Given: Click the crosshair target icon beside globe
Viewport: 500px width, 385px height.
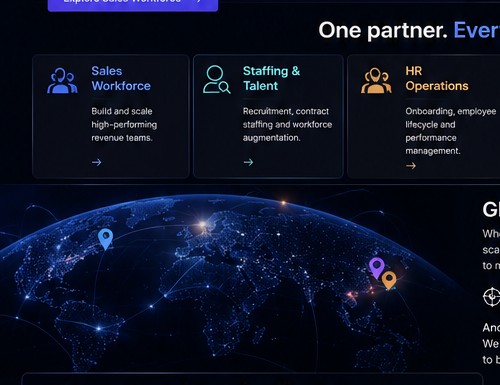Looking at the screenshot, I should coord(492,297).
